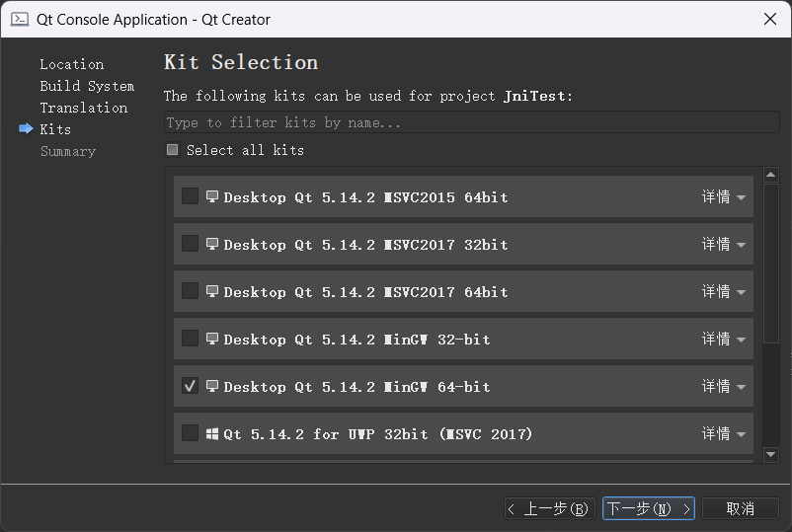Select the Kits wizard step
Image resolution: width=792 pixels, height=532 pixels.
(x=55, y=129)
